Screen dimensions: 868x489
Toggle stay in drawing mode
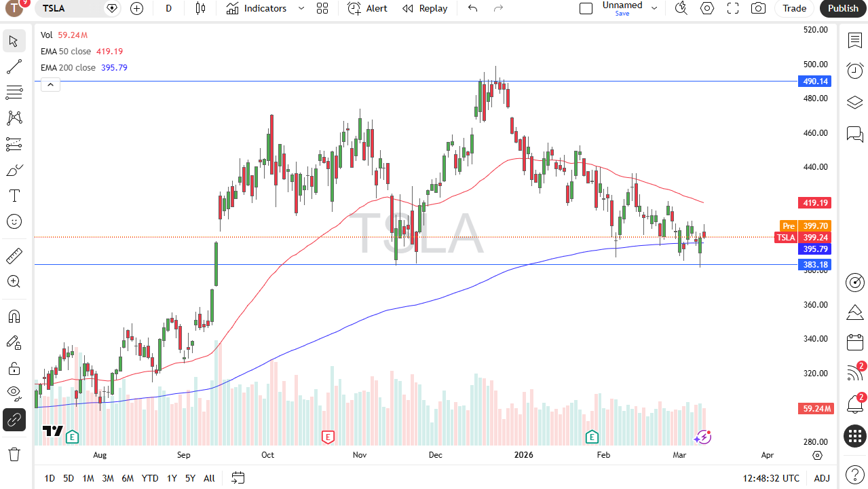[14, 342]
